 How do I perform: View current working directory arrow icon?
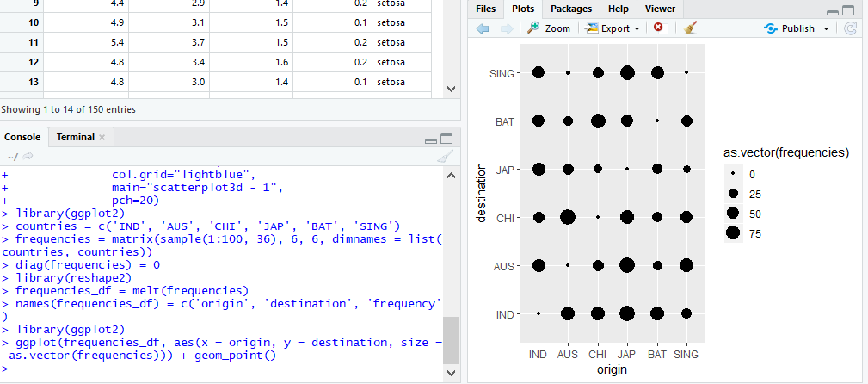[28, 157]
